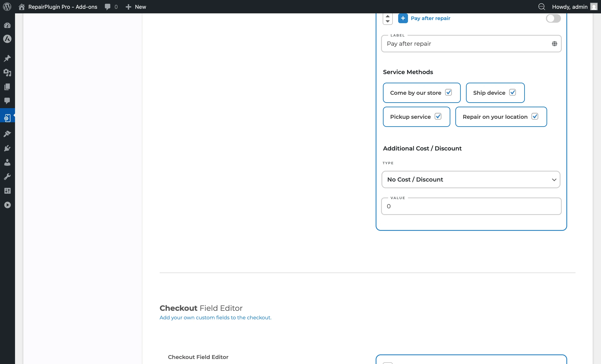Enable the Pay after repair toggle switch
Viewport: 601px width, 364px height.
[553, 19]
